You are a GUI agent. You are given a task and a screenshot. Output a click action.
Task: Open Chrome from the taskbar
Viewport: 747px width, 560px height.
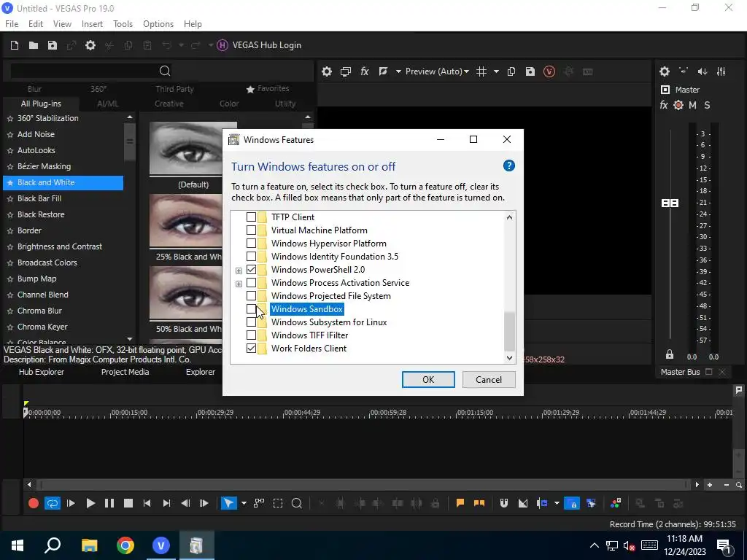click(125, 545)
